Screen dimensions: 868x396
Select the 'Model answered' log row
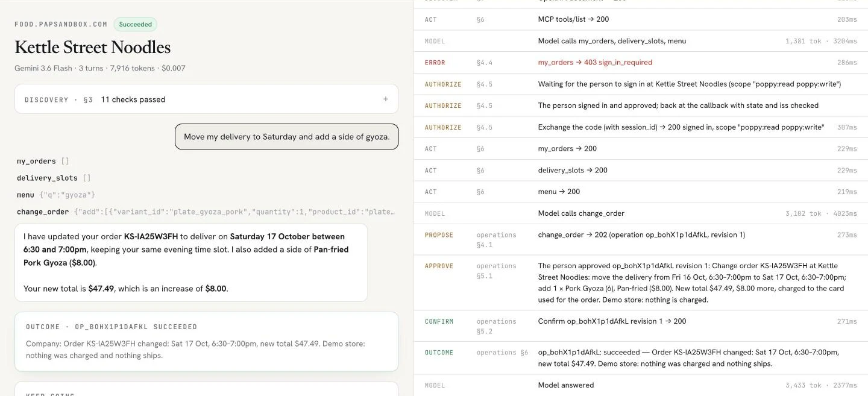pos(641,385)
